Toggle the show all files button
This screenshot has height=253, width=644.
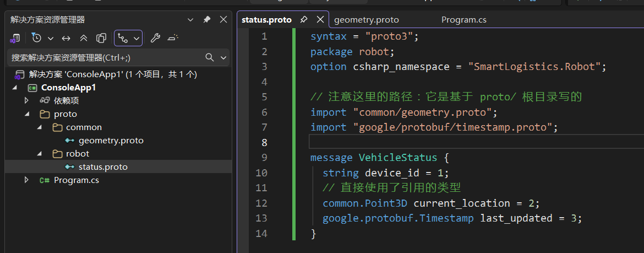101,38
